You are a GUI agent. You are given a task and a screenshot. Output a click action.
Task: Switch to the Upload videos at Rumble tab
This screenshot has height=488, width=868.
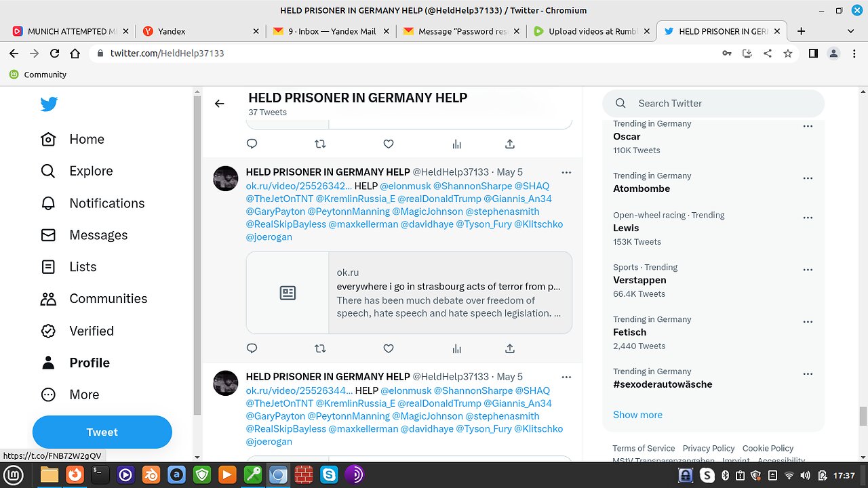pos(590,31)
